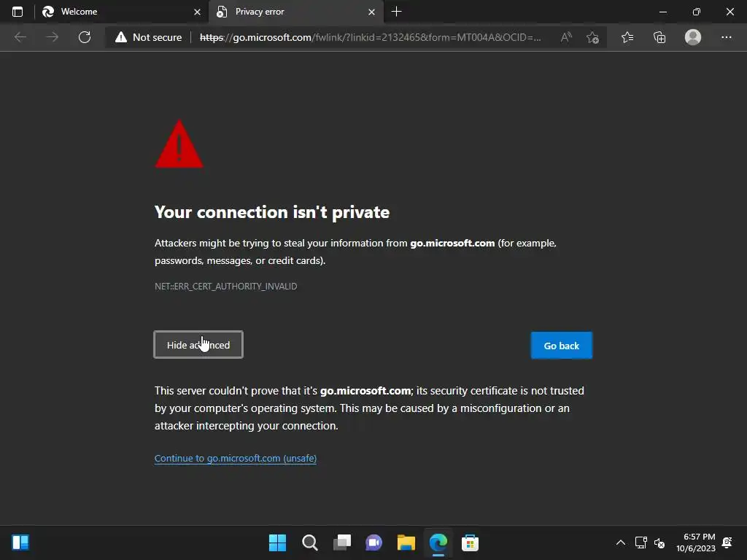Follow Continue to go.microsoft.com (unsafe) link
Viewport: 747px width, 560px height.
[x=236, y=458]
